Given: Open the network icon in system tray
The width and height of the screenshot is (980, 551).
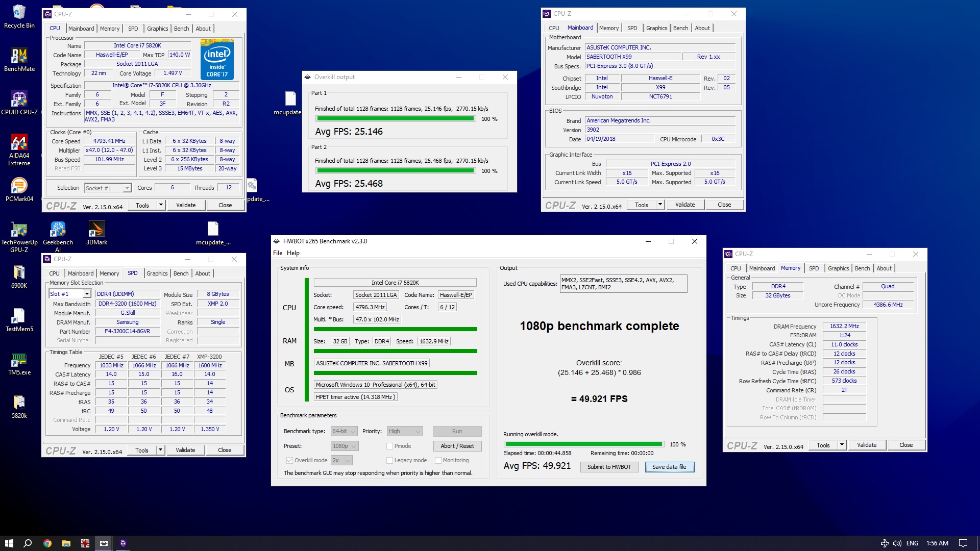Looking at the screenshot, I should [885, 543].
